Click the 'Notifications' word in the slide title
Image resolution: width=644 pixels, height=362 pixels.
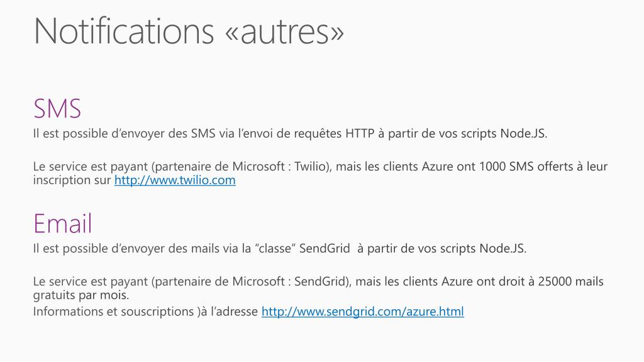[x=124, y=31]
